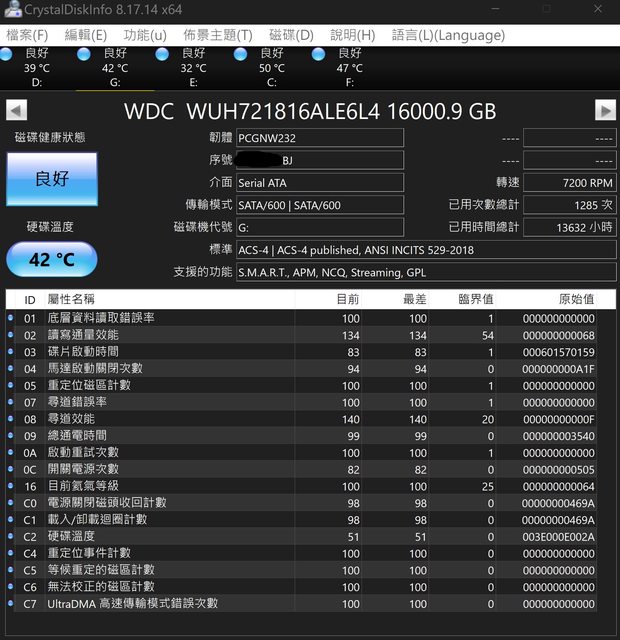The width and height of the screenshot is (620, 640).
Task: Select disk E: status orb at 32 °C
Action: 162,54
